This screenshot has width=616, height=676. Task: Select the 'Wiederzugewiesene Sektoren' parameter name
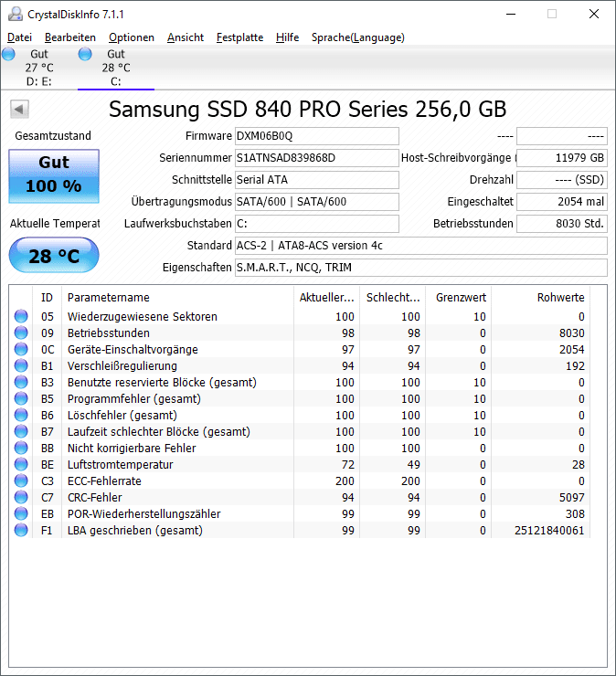(x=143, y=316)
